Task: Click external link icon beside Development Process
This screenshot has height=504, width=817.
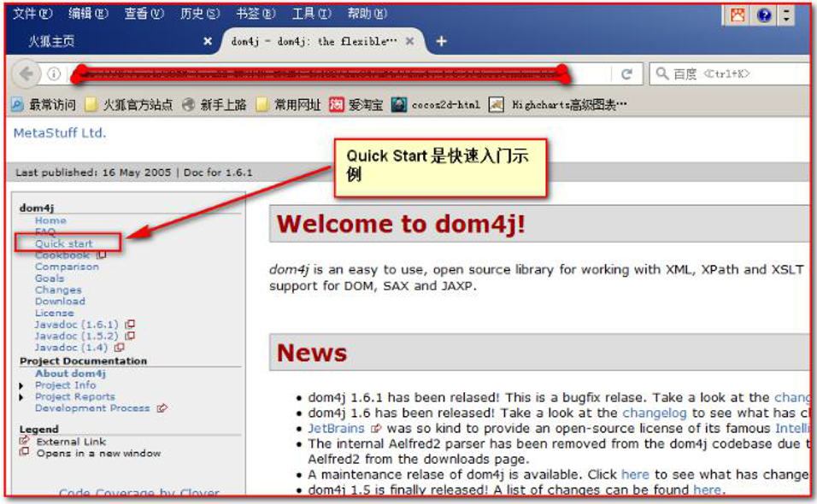Action: click(162, 408)
